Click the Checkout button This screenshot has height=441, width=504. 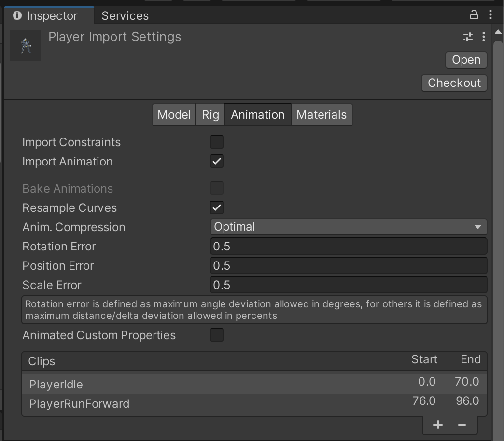tap(454, 83)
